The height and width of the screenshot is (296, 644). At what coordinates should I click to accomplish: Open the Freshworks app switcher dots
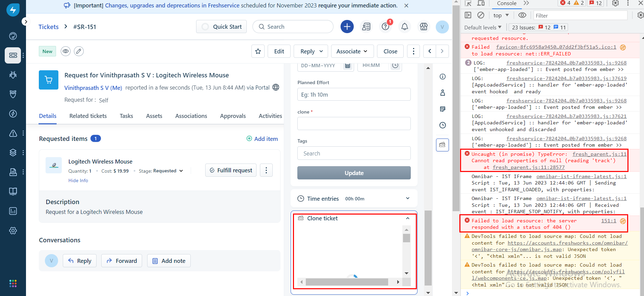coord(13,283)
